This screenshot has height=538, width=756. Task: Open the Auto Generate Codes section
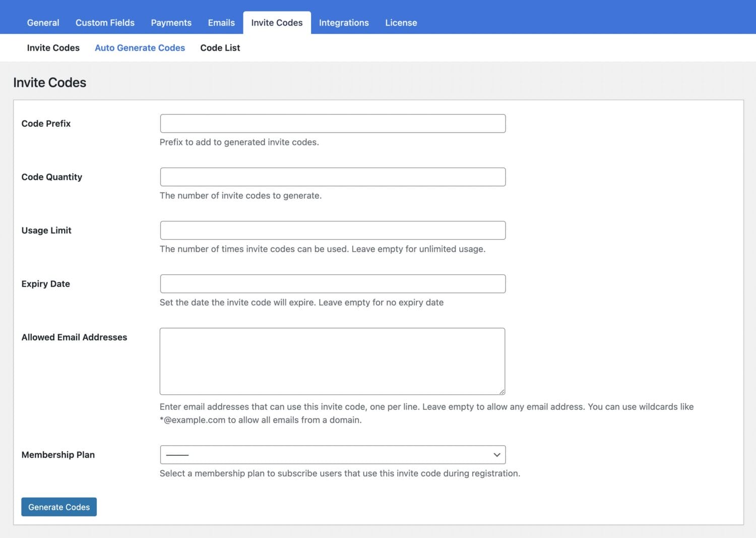coord(140,48)
